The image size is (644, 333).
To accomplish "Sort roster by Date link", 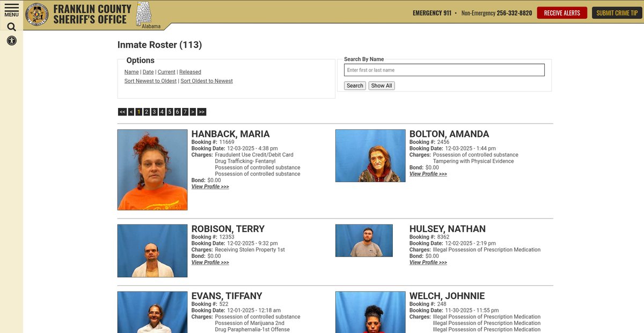I will (x=148, y=72).
